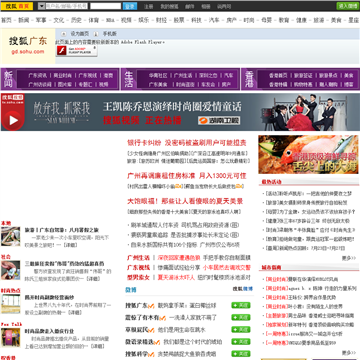The height and width of the screenshot is (360, 360).
Task: Open 体育 channel
Action: [93, 20]
